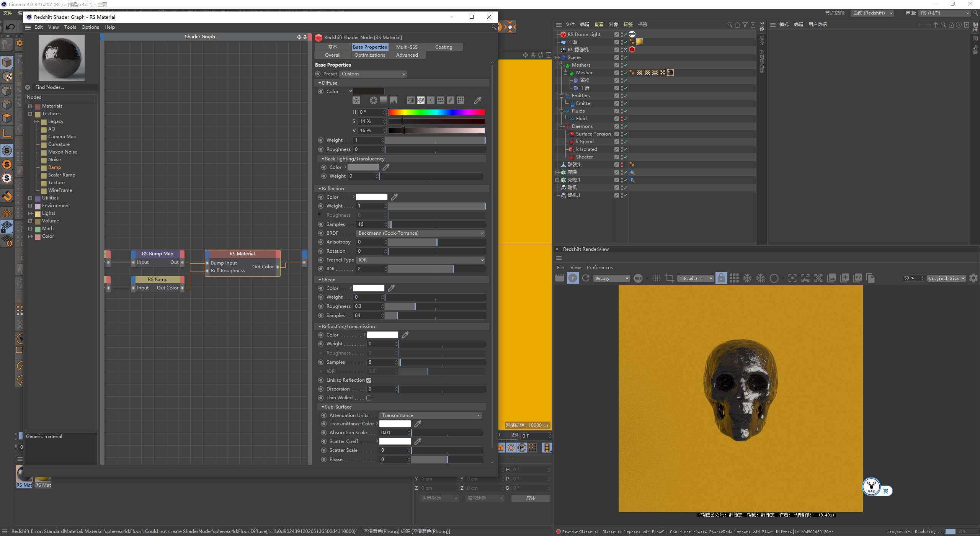Select the Ramp node in the Textures list

pyautogui.click(x=54, y=167)
